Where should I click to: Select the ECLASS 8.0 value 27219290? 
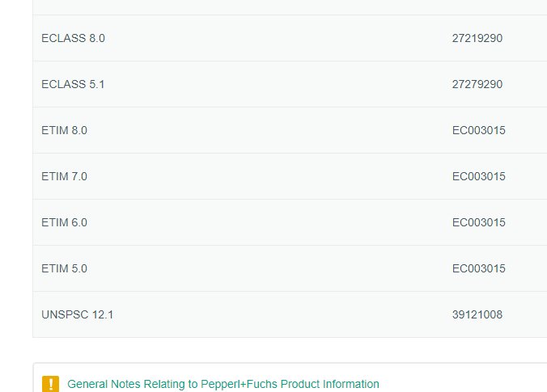(x=477, y=38)
